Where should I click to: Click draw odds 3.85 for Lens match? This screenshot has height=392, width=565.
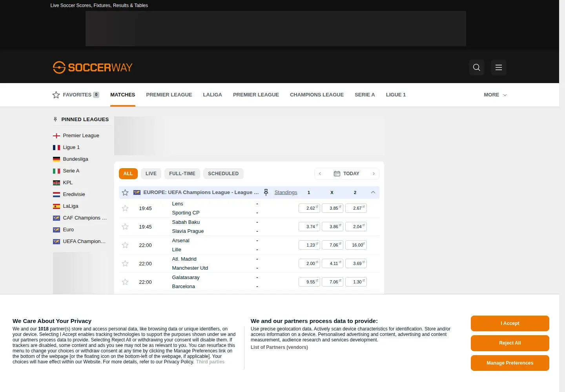pyautogui.click(x=333, y=208)
